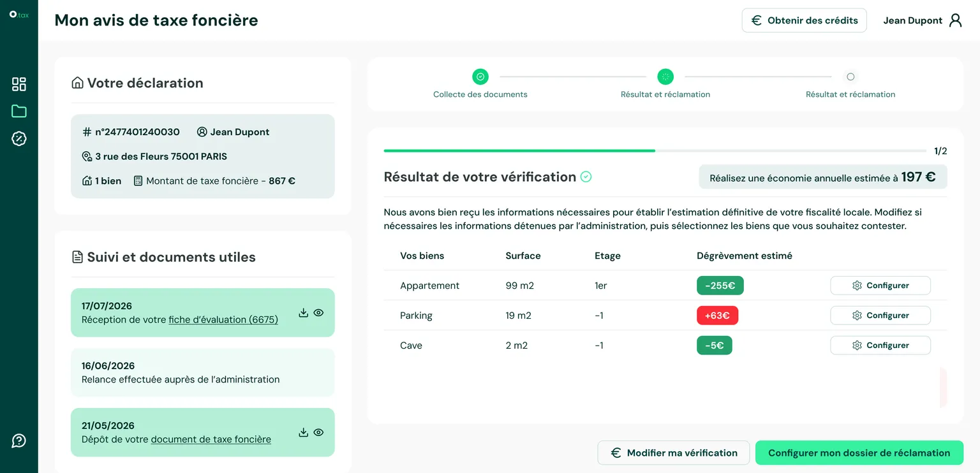Click the person icon beside Jean Dupont in declaration
980x473 pixels.
[202, 132]
